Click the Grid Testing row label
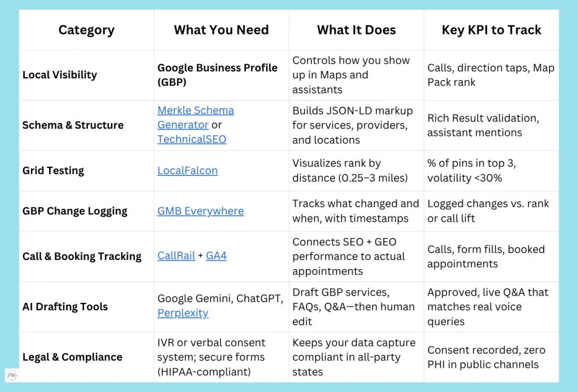 (x=53, y=170)
